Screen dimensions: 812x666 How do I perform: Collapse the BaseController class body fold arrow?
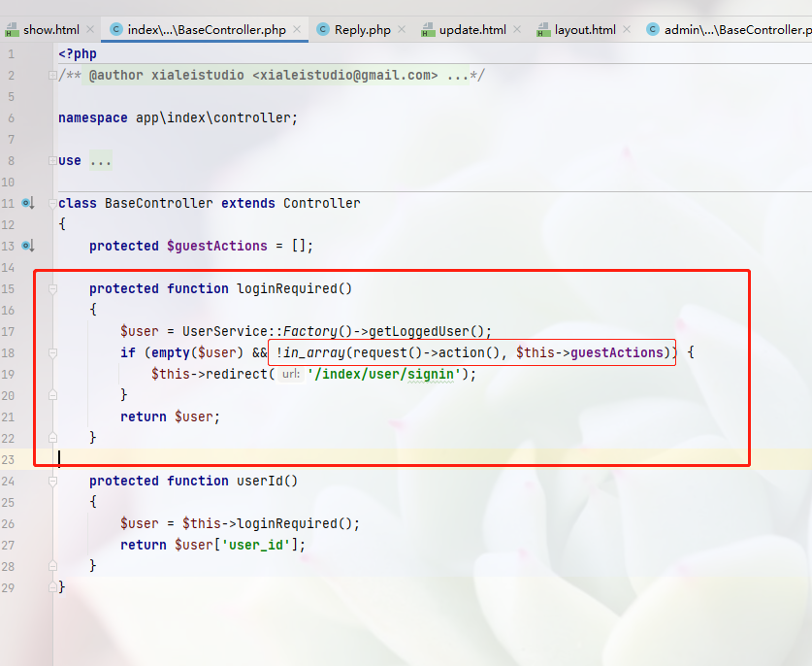click(50, 203)
